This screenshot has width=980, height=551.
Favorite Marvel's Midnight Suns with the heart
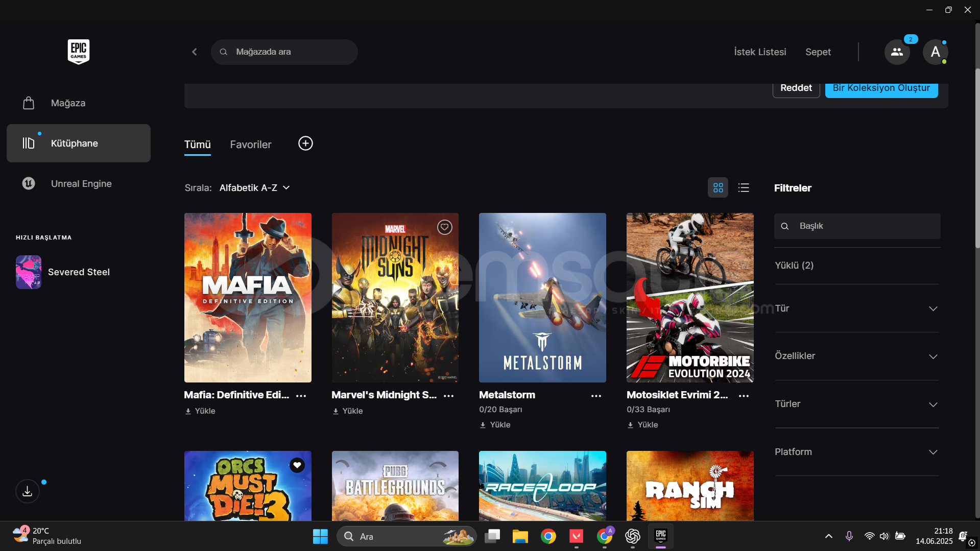click(445, 227)
